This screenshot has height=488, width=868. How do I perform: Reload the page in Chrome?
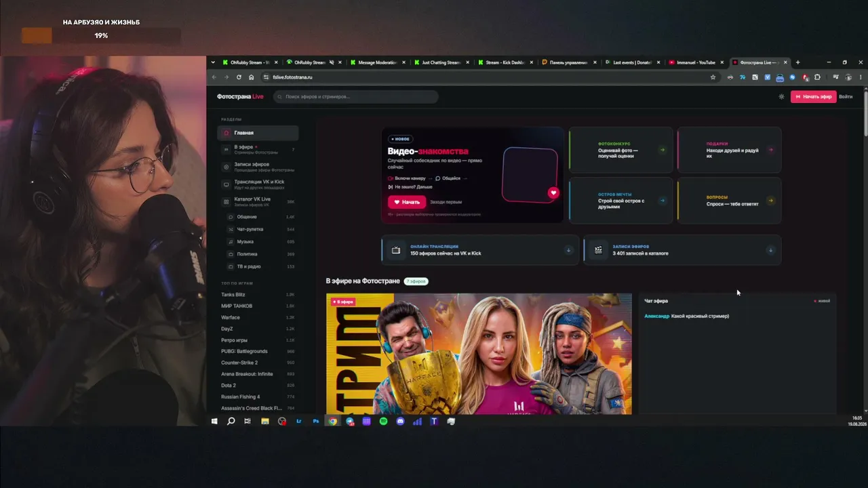(239, 77)
